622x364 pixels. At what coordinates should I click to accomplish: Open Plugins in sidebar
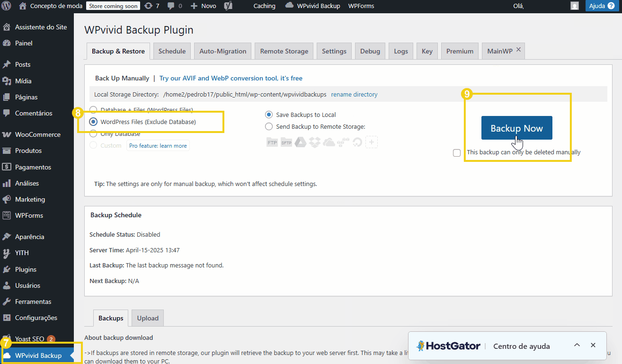(37, 269)
